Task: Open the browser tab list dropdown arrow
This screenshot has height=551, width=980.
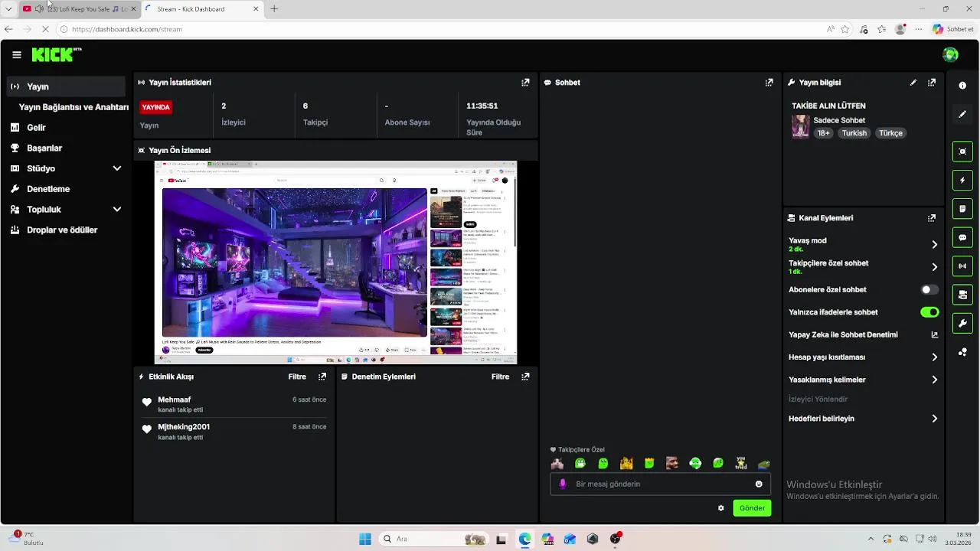Action: pyautogui.click(x=8, y=8)
